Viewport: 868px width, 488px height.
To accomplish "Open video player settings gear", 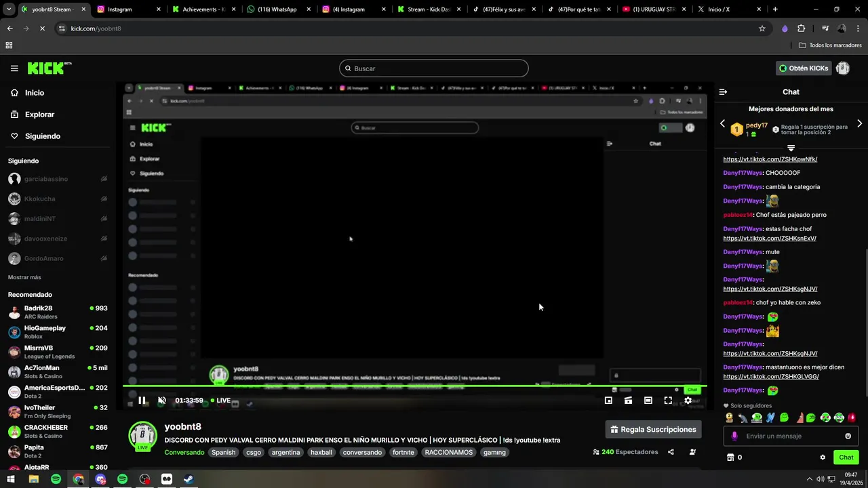I will pos(688,401).
